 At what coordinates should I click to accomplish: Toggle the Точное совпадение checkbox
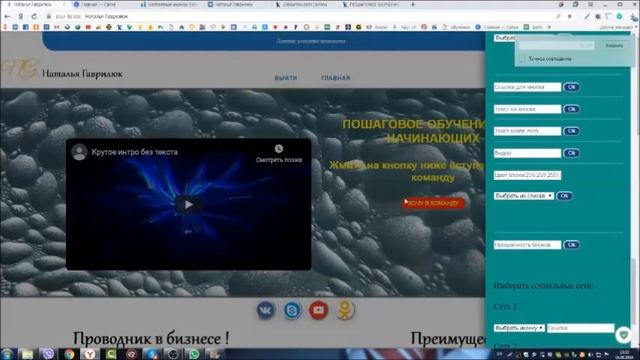(522, 59)
